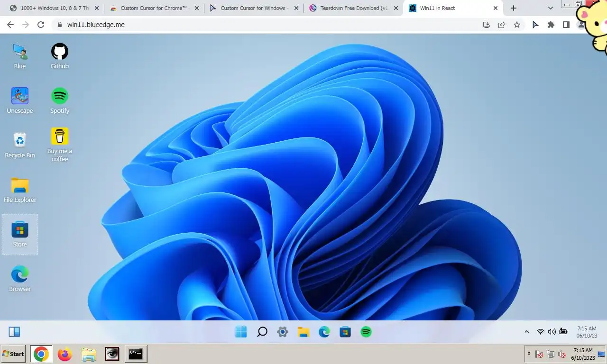Open the eye icon app in host taskbar
This screenshot has width=607, height=364.
(112, 354)
